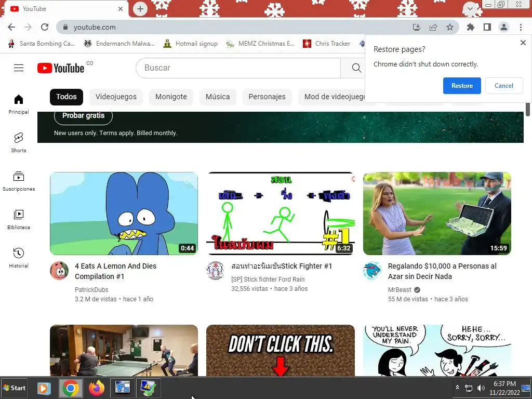Image resolution: width=532 pixels, height=399 pixels.
Task: Open MrBeast channel avatar
Action: click(x=372, y=270)
